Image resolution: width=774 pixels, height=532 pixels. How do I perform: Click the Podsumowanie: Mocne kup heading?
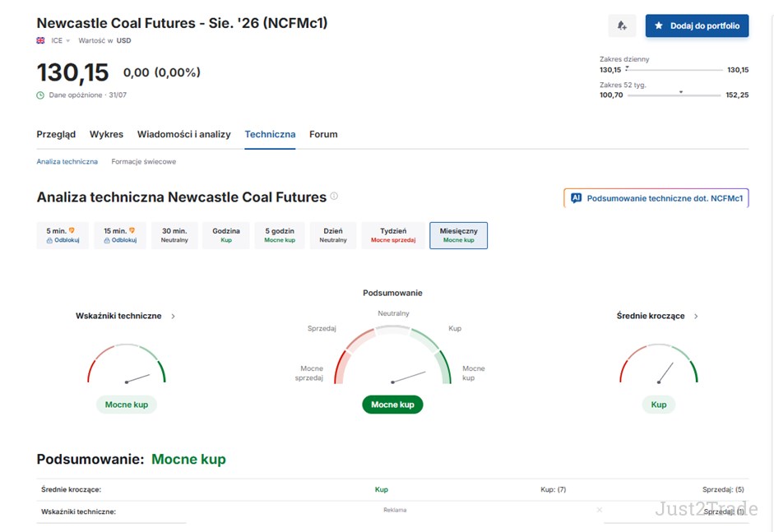point(132,459)
